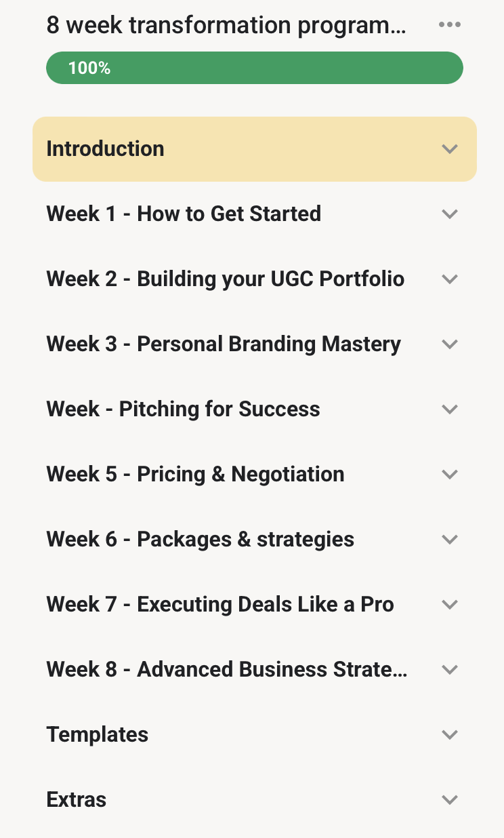This screenshot has height=838, width=504.
Task: Open the three-dot options menu
Action: 450,25
